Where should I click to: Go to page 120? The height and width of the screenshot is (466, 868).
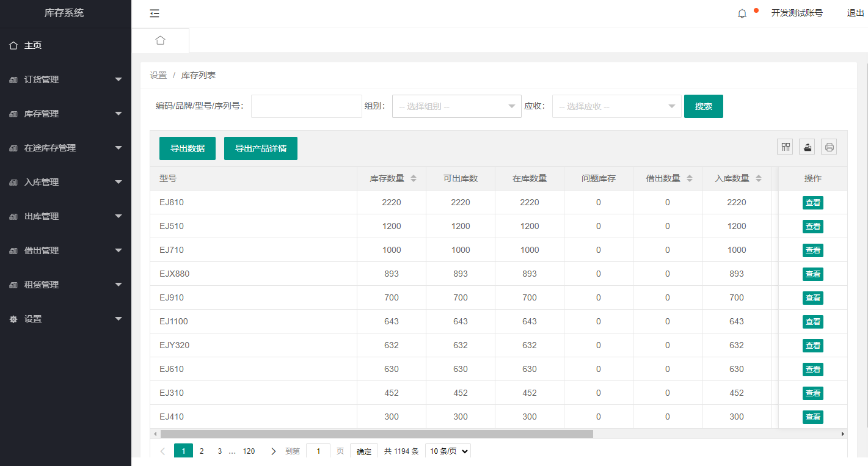click(249, 451)
